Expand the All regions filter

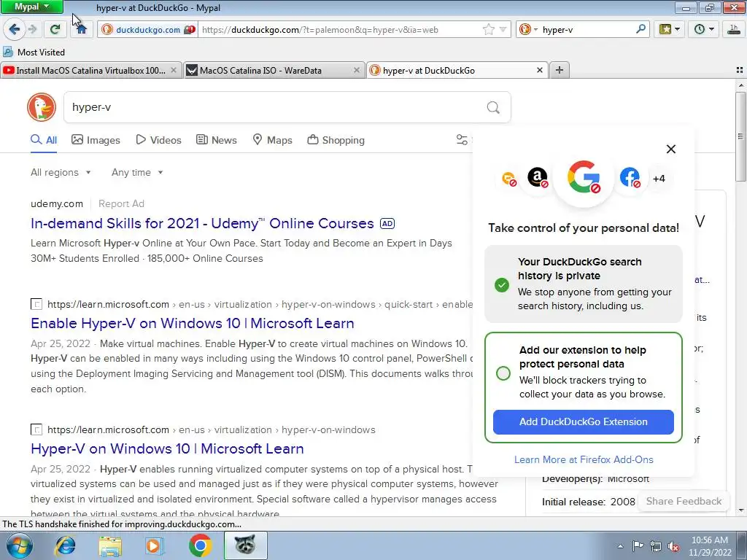point(61,172)
